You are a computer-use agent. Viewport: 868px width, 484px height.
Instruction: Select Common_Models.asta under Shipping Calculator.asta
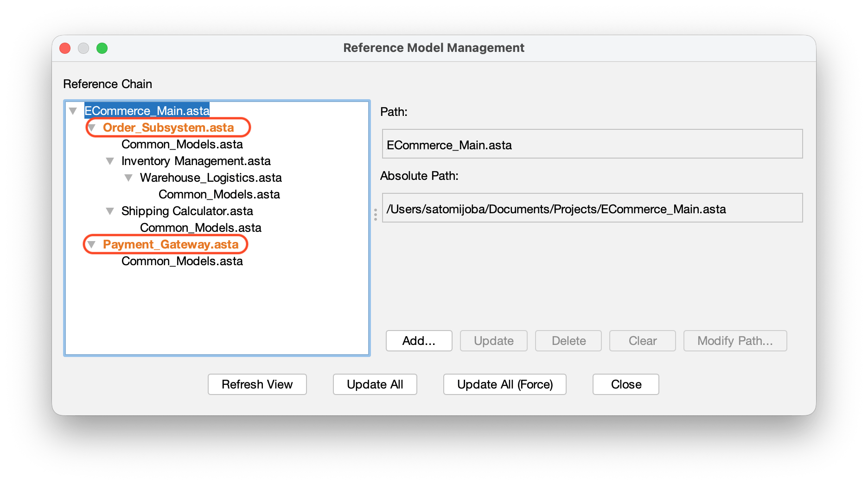(x=201, y=228)
